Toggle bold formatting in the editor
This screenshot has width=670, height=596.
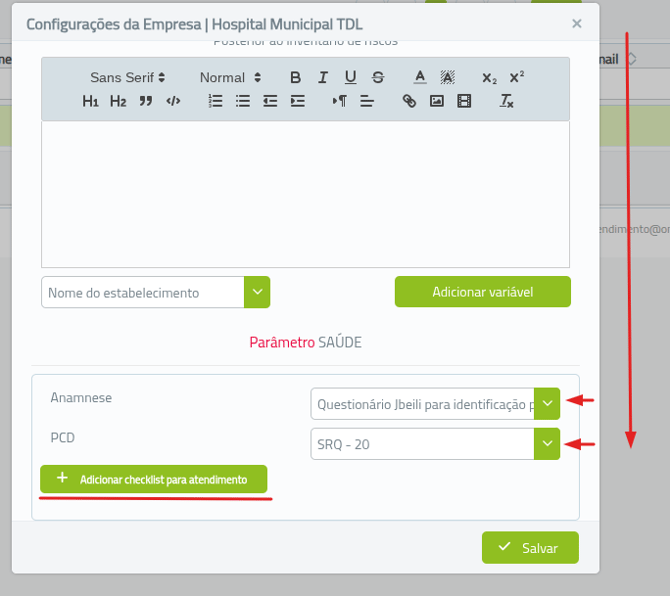click(x=295, y=77)
